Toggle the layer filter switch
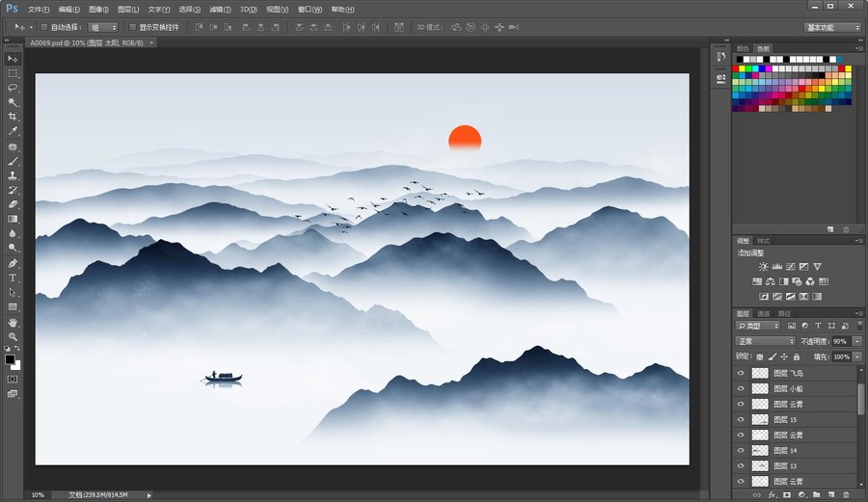Image resolution: width=868 pixels, height=502 pixels. [x=859, y=325]
